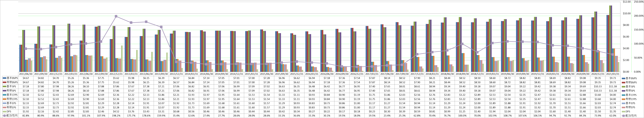Select the 基本EPS entry in the right-side legend
The image size is (644, 118).
point(629,103)
